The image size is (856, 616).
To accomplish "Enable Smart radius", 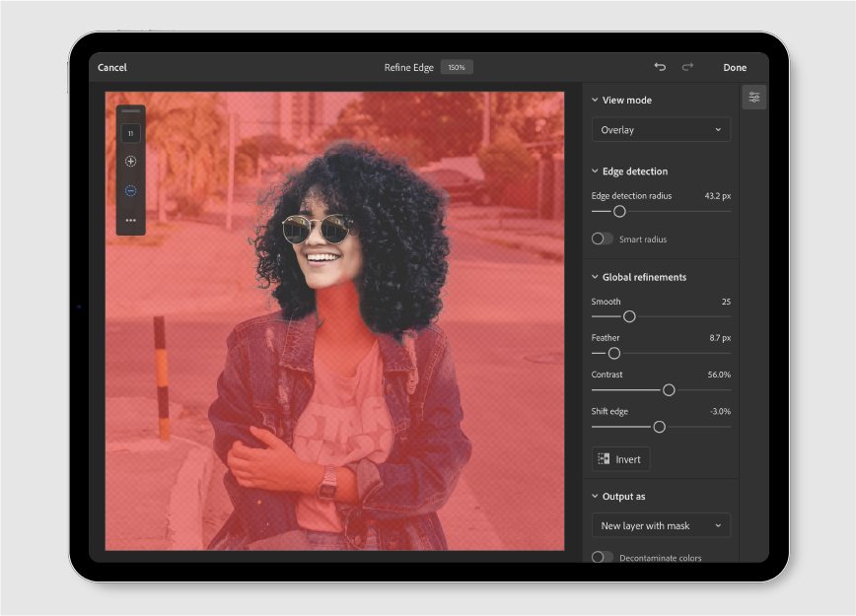I will (602, 239).
